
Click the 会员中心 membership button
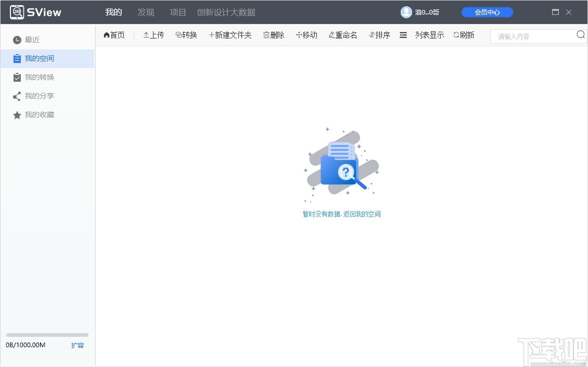tap(487, 11)
